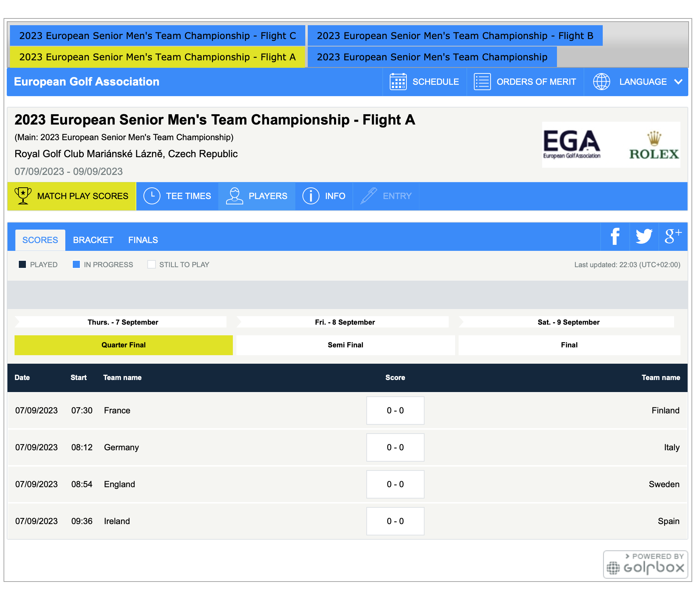Open the Ireland vs Spain 0 - 0 score box

[x=395, y=521]
